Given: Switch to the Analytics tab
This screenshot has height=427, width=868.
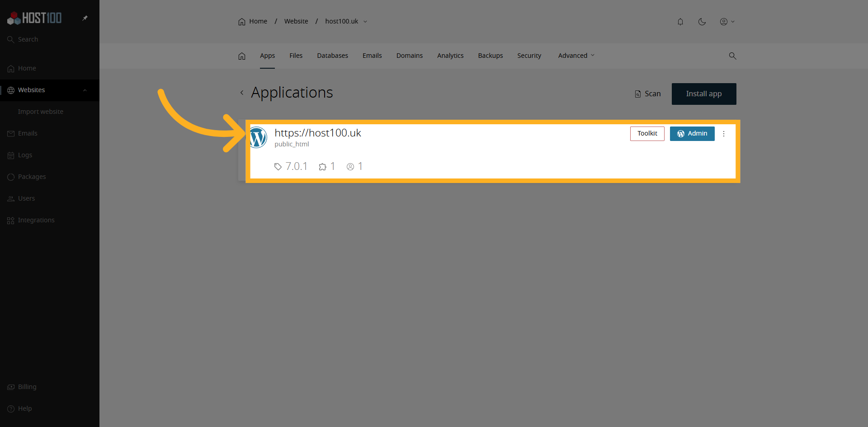Looking at the screenshot, I should [x=450, y=56].
